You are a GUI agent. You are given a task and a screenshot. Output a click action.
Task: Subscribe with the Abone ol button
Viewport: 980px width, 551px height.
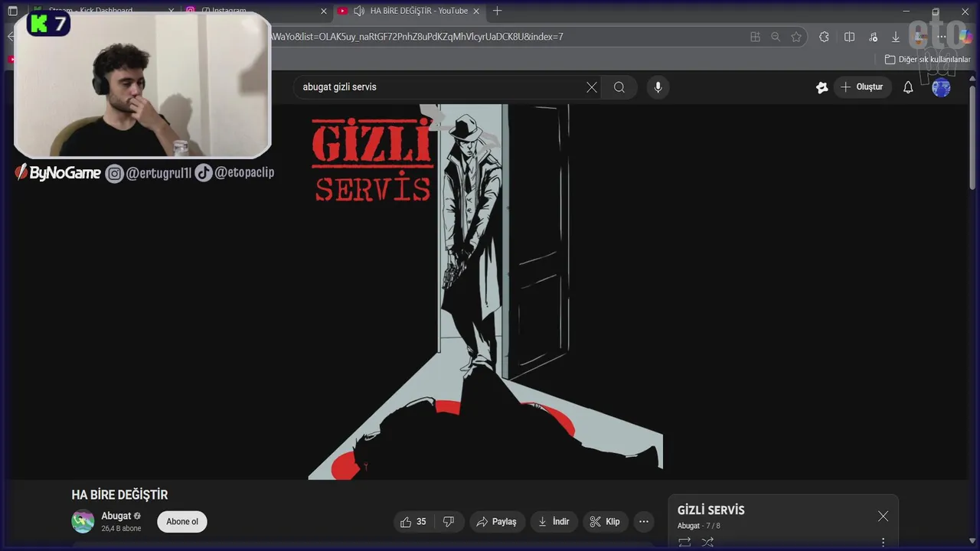click(182, 522)
